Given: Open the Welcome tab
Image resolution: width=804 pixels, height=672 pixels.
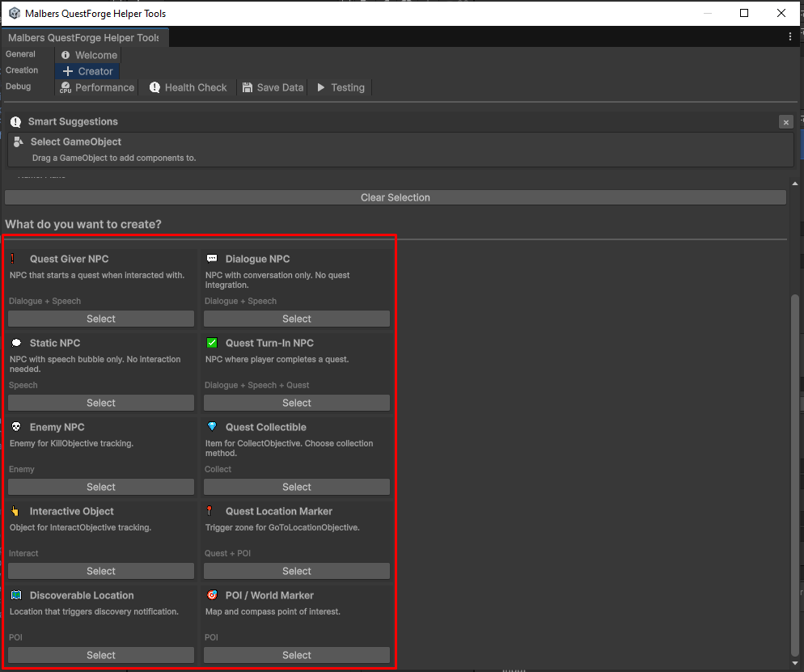Looking at the screenshot, I should [x=89, y=55].
